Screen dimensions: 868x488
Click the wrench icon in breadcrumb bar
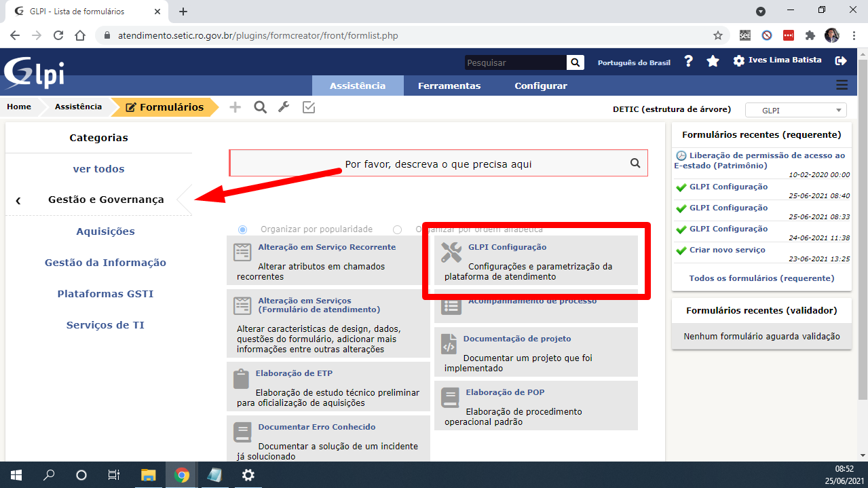click(x=284, y=107)
